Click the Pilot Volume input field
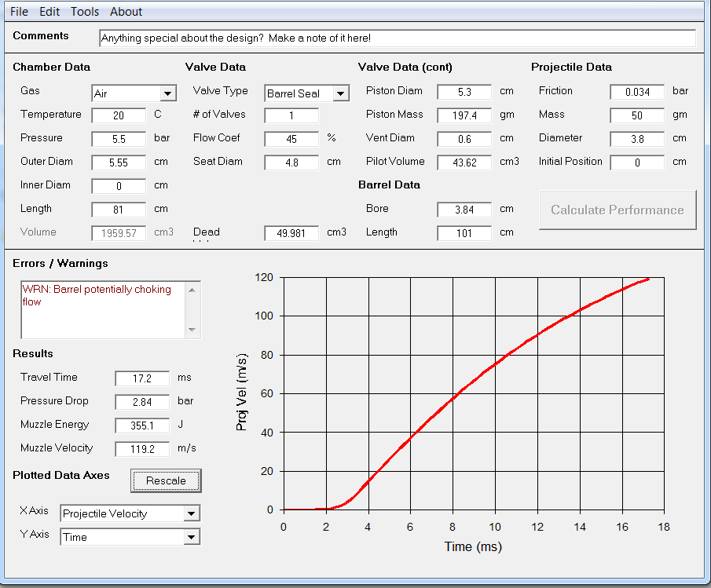Screen dimensions: 711x588 [x=464, y=163]
